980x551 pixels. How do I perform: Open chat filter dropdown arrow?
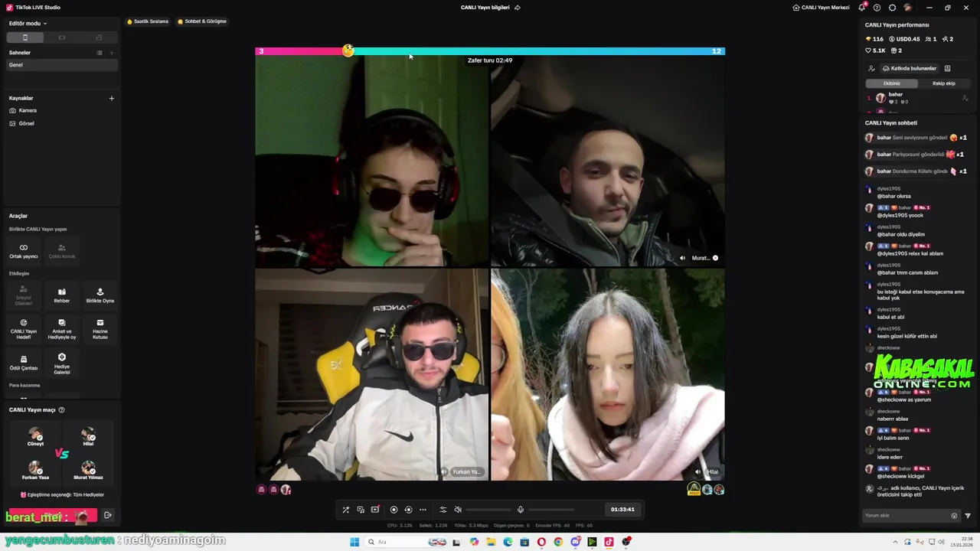point(968,516)
